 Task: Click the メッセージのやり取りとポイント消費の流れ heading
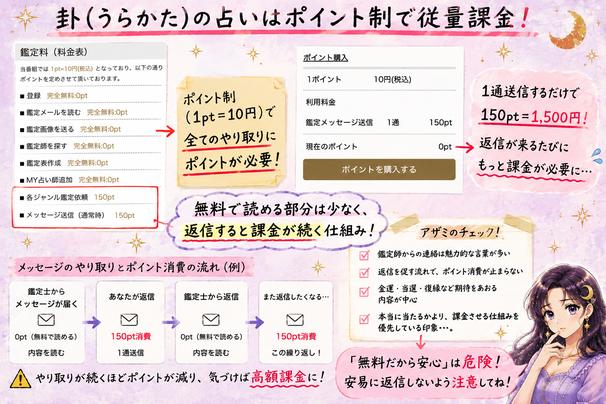131,267
